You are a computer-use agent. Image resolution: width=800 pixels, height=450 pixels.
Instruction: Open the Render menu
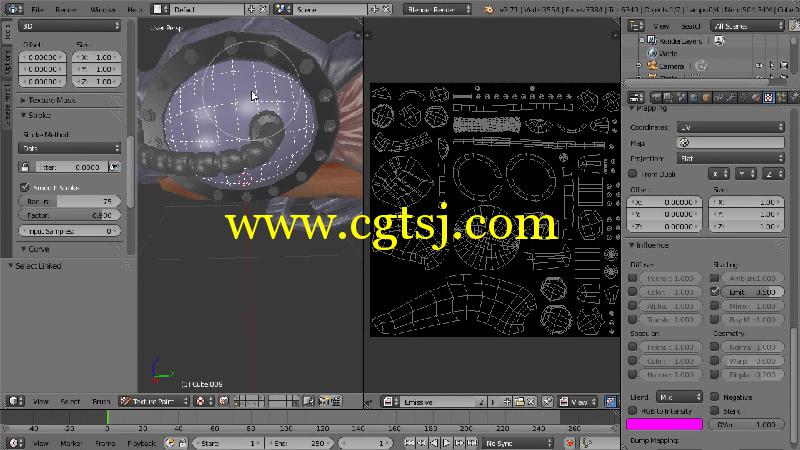tap(66, 9)
